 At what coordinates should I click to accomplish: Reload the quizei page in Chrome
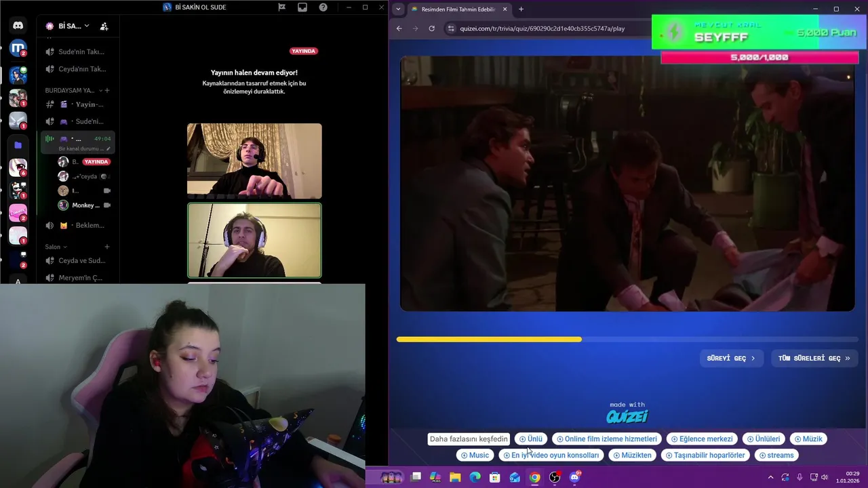coord(432,28)
